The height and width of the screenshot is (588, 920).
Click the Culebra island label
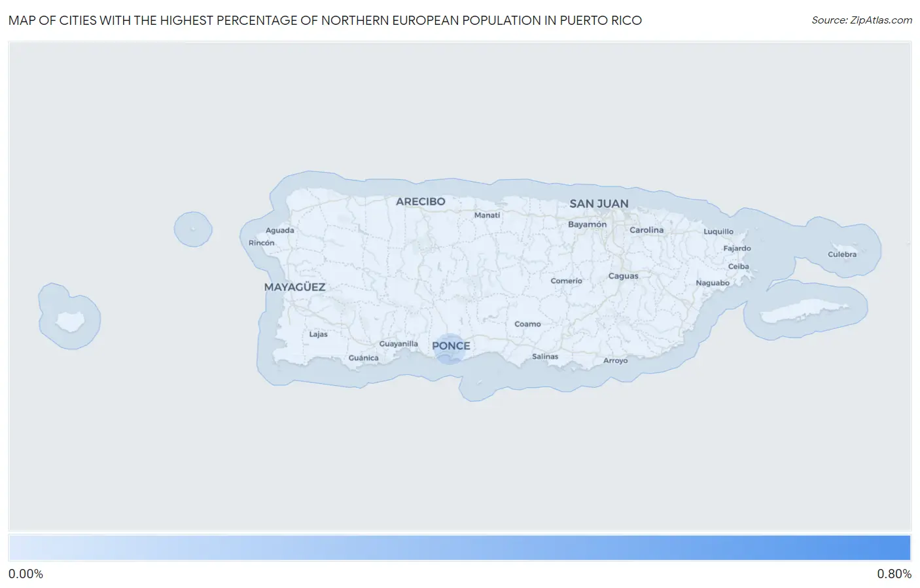tap(841, 254)
